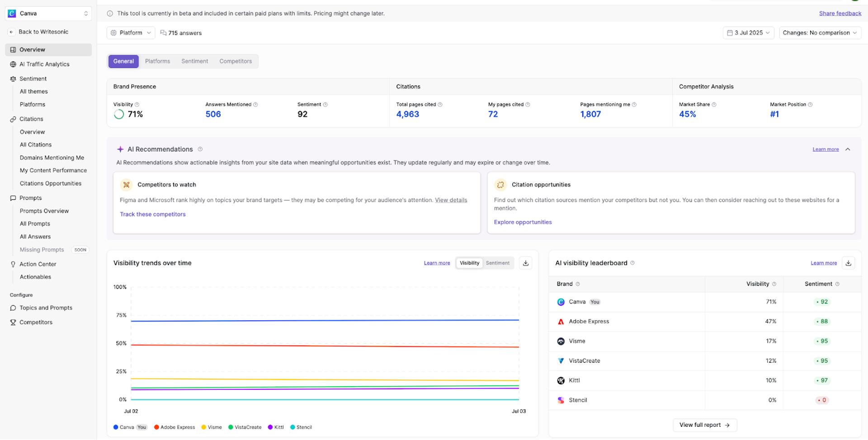Click the Citations link icon in sidebar
Screen dimensions: 868x440
13,119
